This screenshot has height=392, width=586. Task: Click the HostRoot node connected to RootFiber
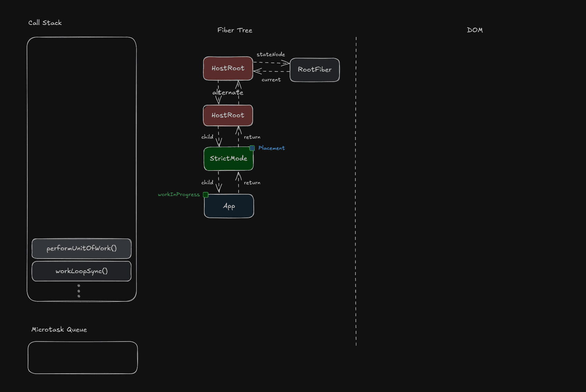pos(228,68)
